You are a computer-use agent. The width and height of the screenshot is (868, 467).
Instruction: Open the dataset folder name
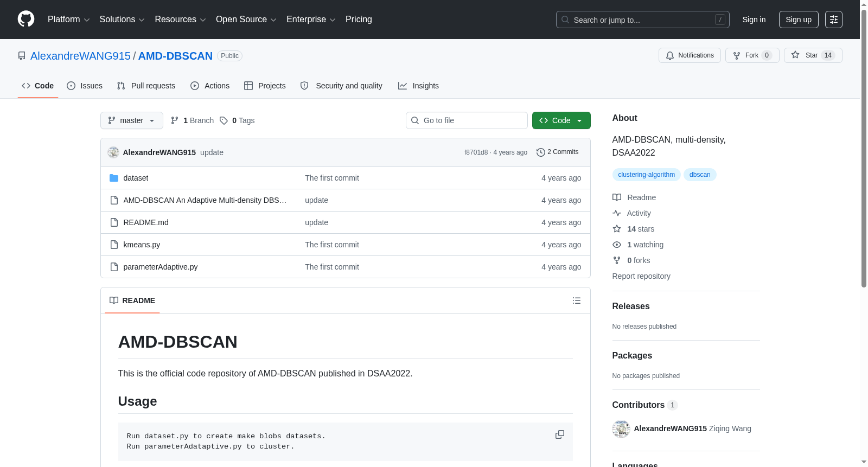pos(136,178)
